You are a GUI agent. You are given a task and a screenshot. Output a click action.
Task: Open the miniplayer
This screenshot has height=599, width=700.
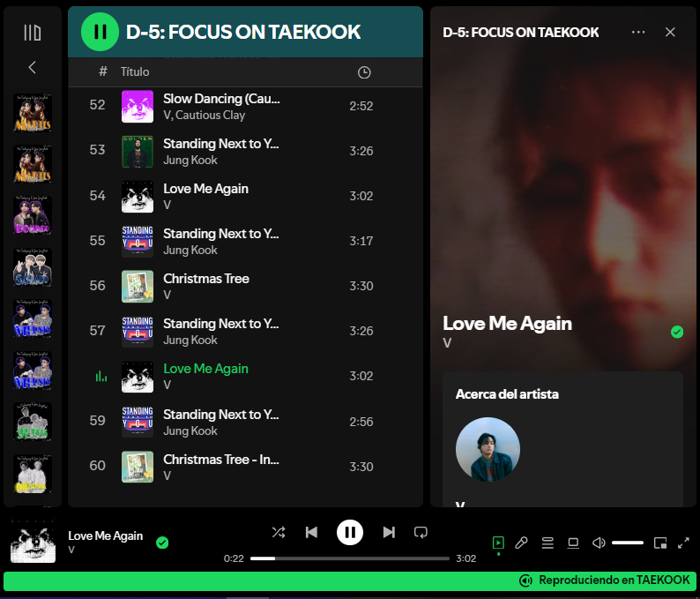click(659, 543)
